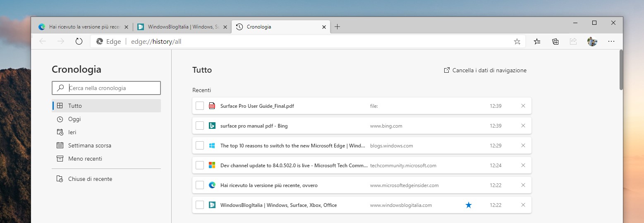The height and width of the screenshot is (223, 644).
Task: Open 'Hai ricevuto la versione più recente' link
Action: coord(269,185)
